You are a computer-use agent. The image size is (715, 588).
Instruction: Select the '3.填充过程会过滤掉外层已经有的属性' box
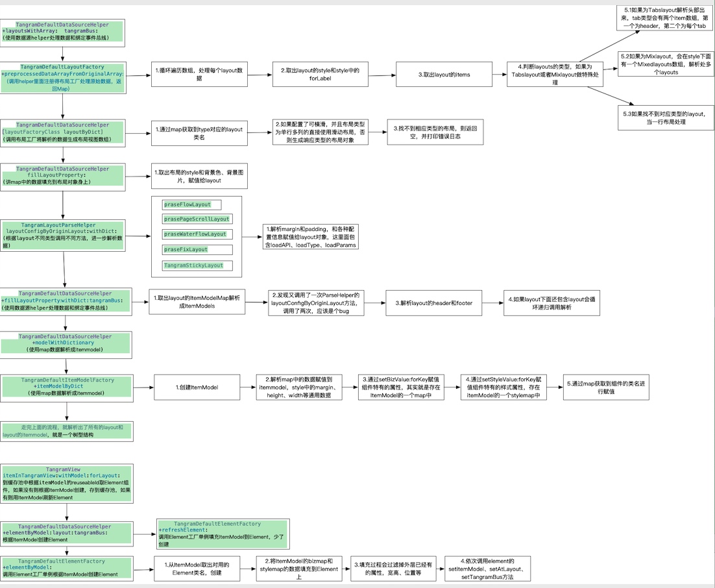click(x=393, y=569)
